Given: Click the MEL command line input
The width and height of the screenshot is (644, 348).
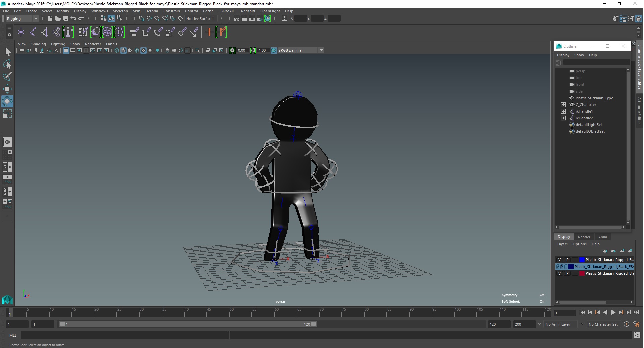Looking at the screenshot, I should [125, 335].
